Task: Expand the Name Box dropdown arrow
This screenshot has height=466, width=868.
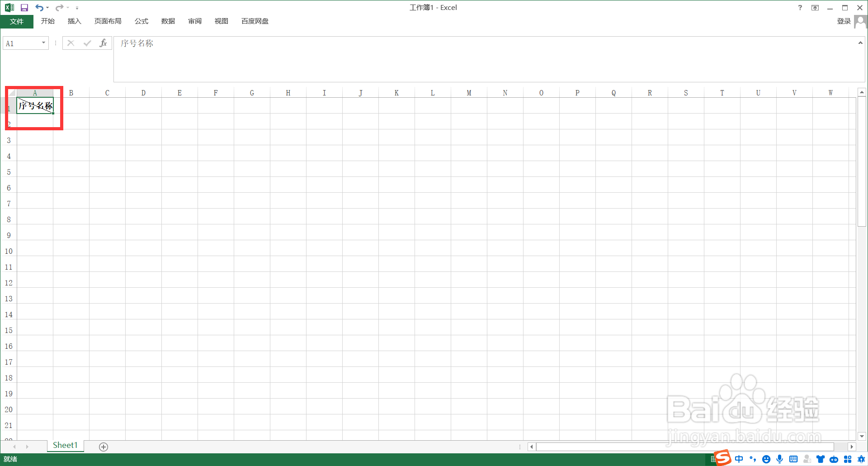Action: (x=44, y=43)
